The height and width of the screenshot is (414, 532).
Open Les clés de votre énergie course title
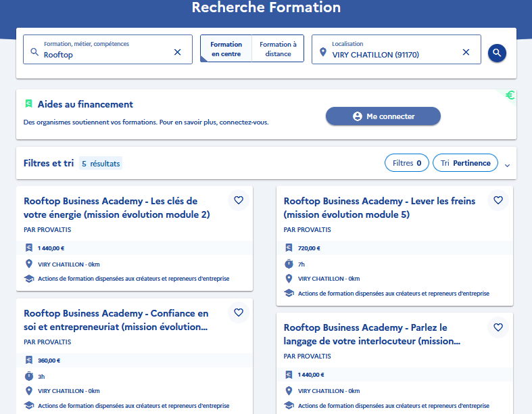[x=117, y=208]
